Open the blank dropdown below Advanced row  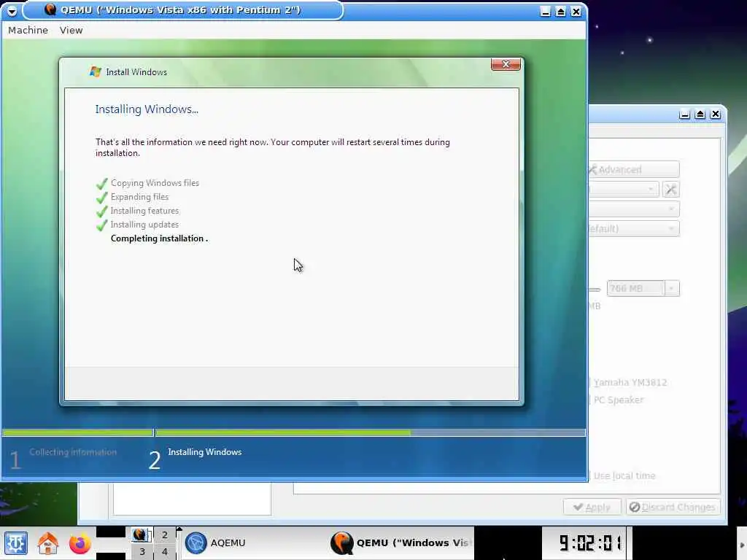point(634,209)
